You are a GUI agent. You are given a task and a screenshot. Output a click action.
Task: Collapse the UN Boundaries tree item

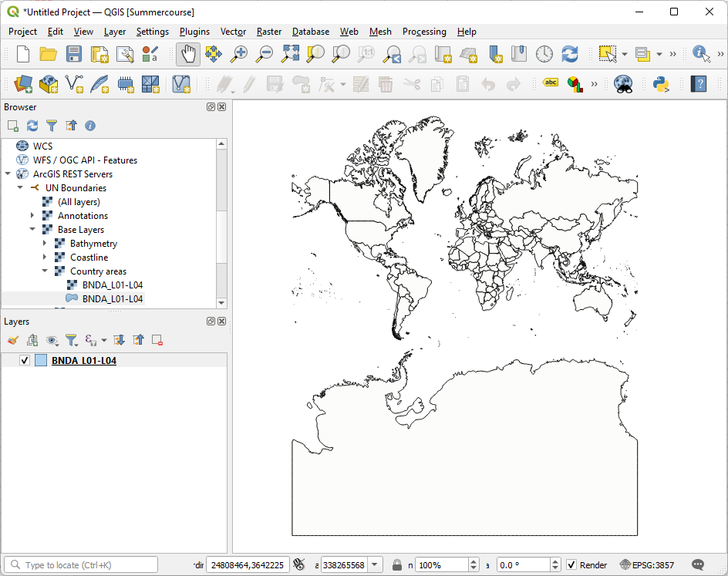(x=19, y=187)
